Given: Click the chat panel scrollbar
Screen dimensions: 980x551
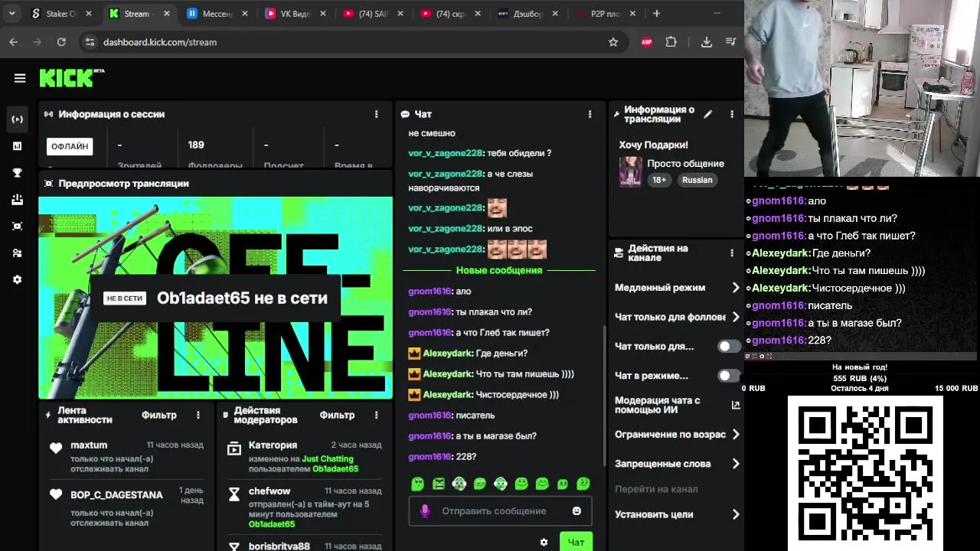Looking at the screenshot, I should (605, 396).
